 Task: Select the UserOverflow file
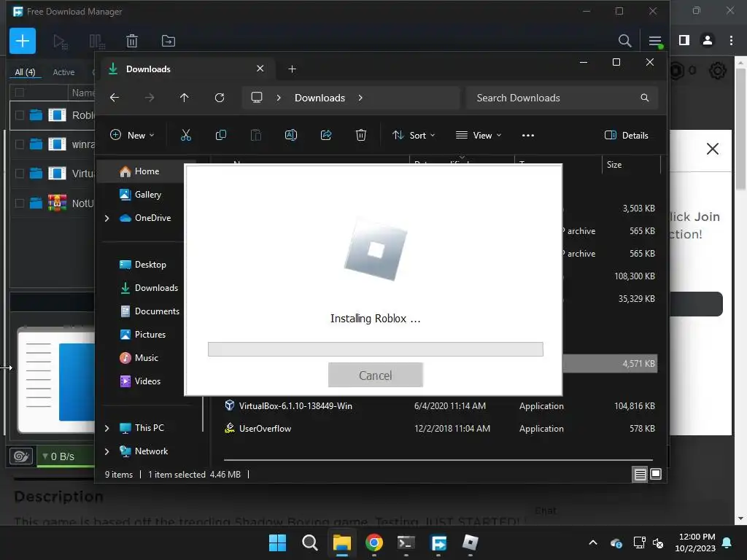[440, 429]
